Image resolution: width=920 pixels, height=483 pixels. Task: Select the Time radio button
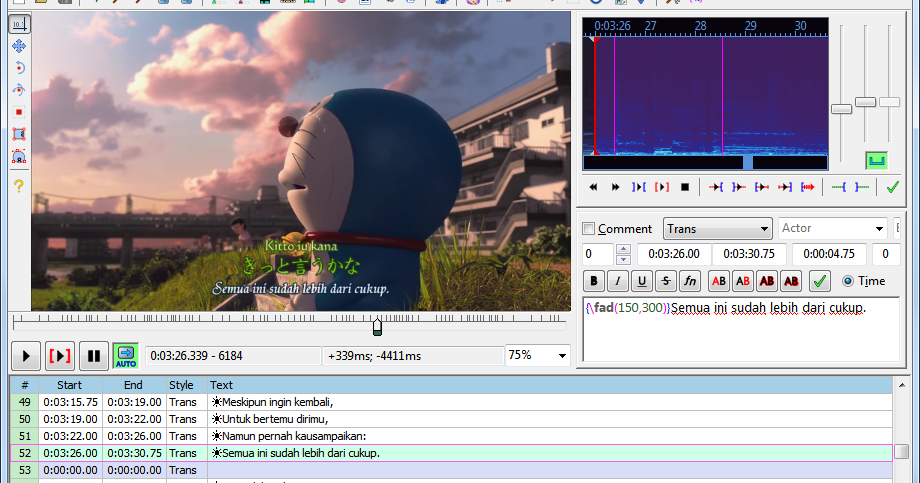click(848, 281)
